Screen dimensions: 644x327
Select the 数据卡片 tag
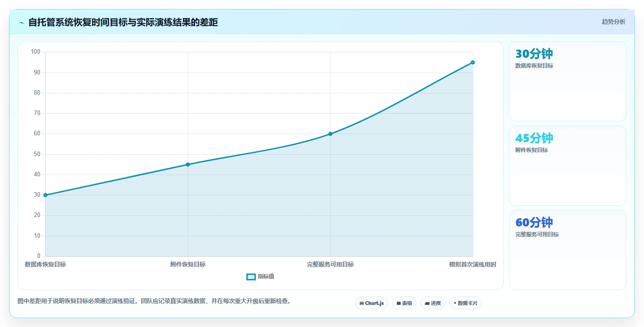(466, 303)
